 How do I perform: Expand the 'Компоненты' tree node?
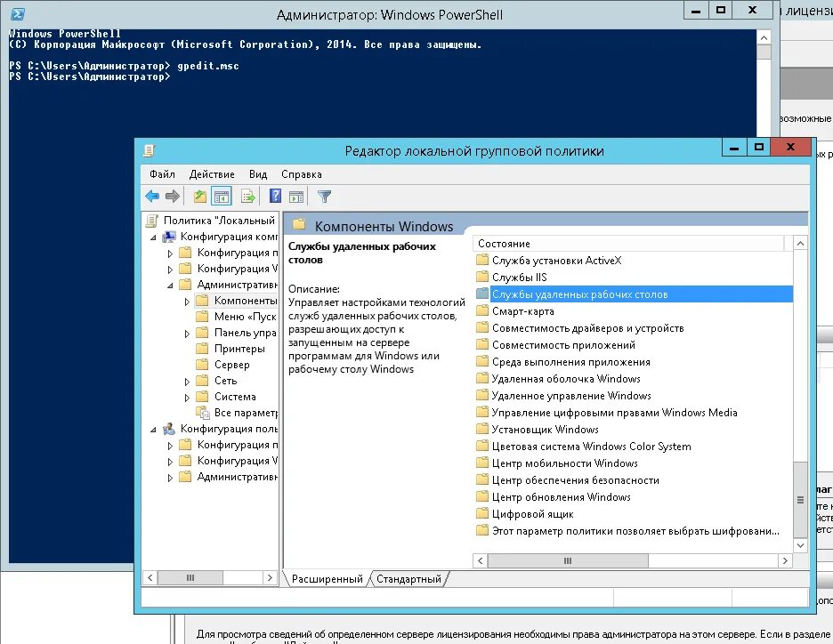[187, 302]
